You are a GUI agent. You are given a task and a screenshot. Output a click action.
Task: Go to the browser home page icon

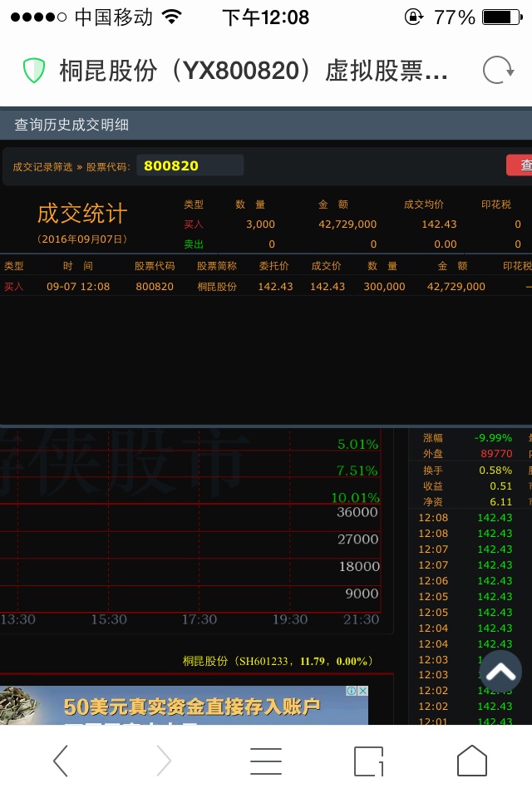(x=471, y=761)
